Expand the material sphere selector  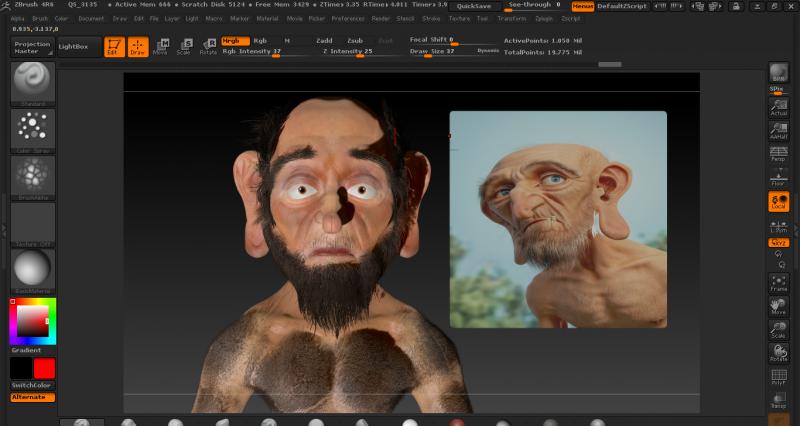pos(33,269)
